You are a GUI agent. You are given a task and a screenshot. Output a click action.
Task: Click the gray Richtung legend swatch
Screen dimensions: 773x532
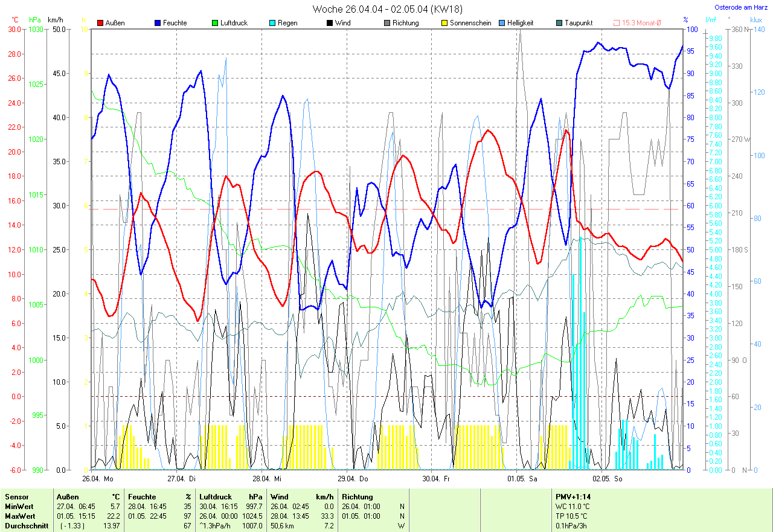click(x=387, y=23)
